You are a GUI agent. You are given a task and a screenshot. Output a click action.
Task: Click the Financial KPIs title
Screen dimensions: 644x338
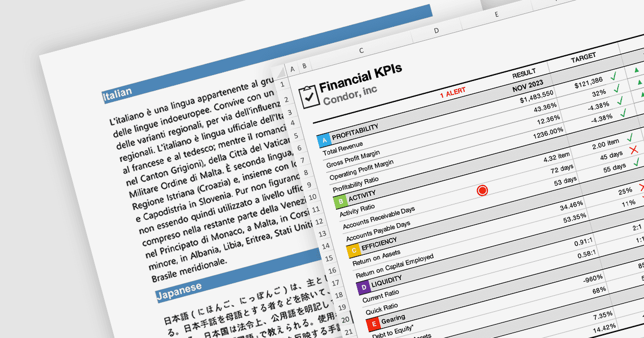point(361,78)
